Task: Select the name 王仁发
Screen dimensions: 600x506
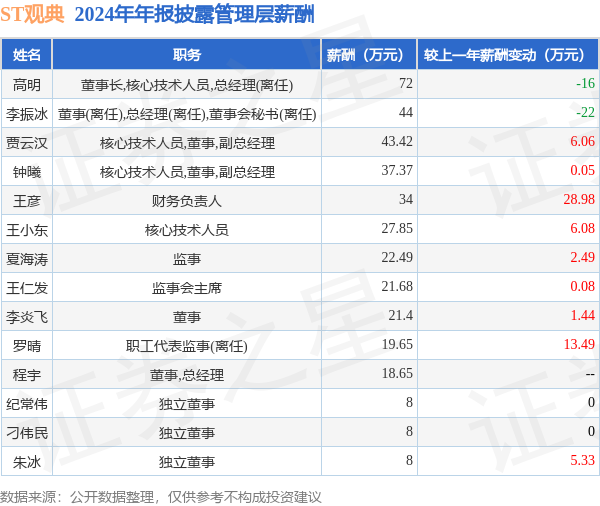Action: (x=27, y=288)
